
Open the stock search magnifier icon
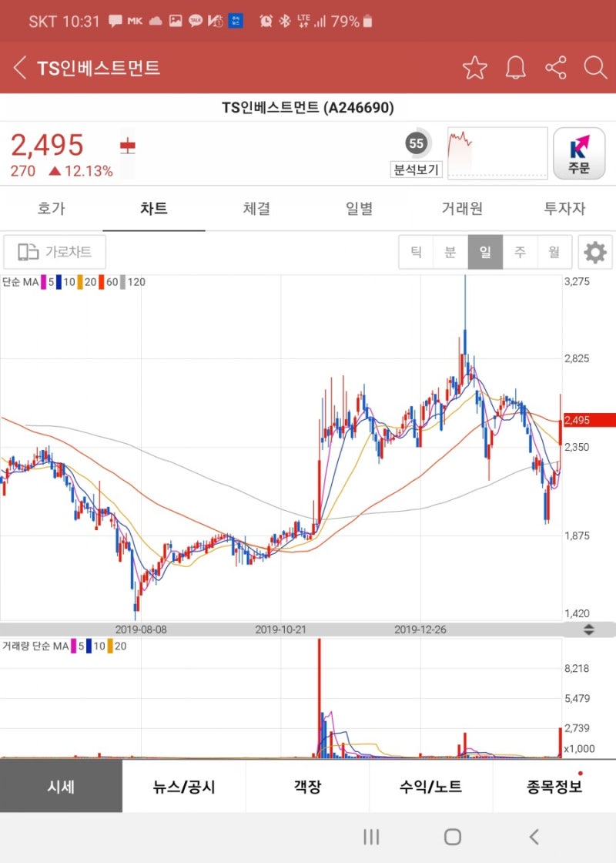pyautogui.click(x=595, y=68)
